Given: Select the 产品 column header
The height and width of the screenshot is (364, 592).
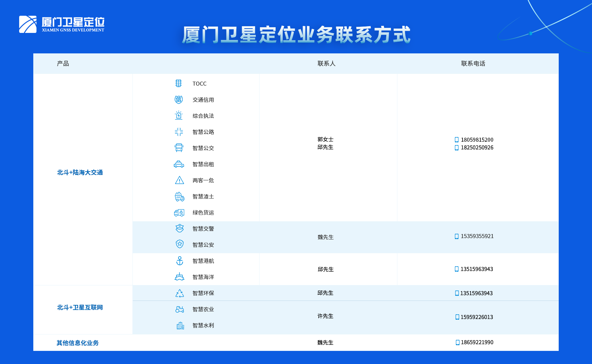Looking at the screenshot, I should pos(63,63).
